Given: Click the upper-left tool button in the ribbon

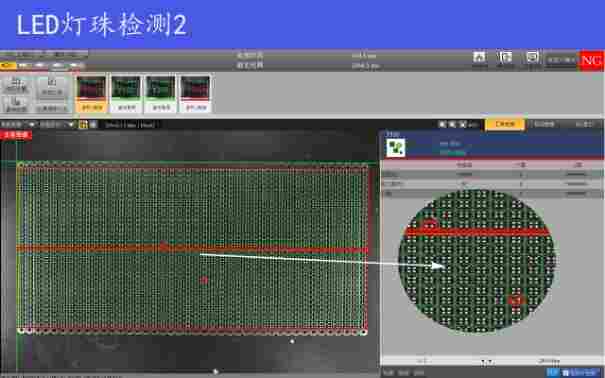Looking at the screenshot, I should click(x=16, y=85).
